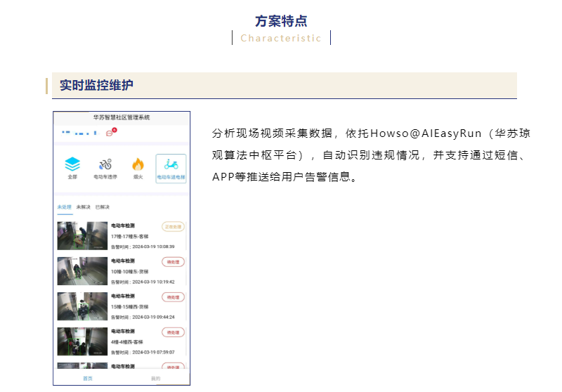
Task: Open thumbnail of 10幢东-货梯 alert
Action: [82, 271]
